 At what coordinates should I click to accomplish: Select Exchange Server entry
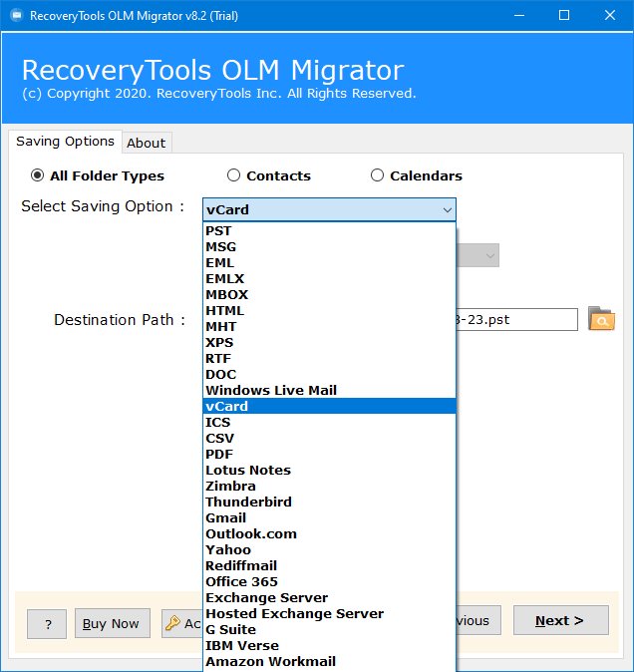(329, 597)
